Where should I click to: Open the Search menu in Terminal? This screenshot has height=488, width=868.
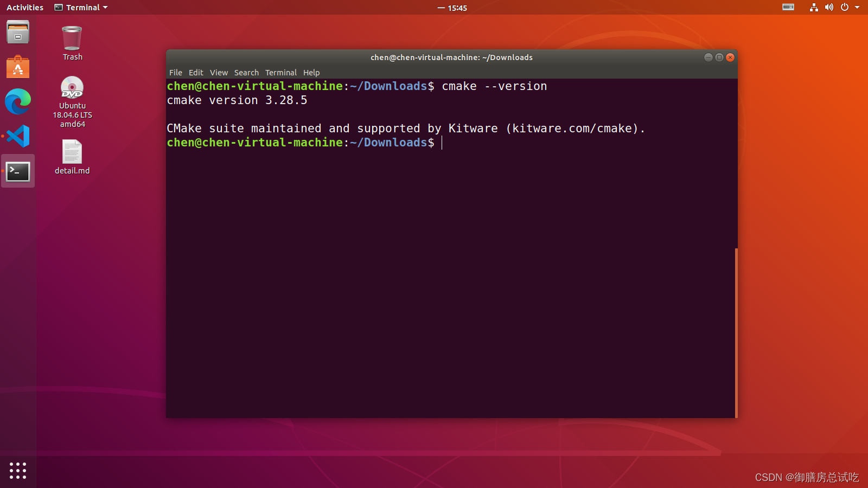[x=246, y=73]
